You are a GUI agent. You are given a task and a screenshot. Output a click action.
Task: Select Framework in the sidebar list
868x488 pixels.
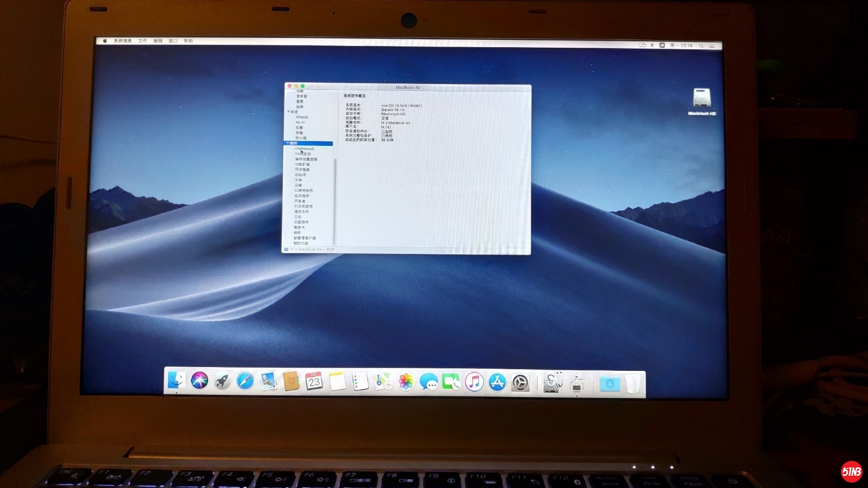click(305, 149)
